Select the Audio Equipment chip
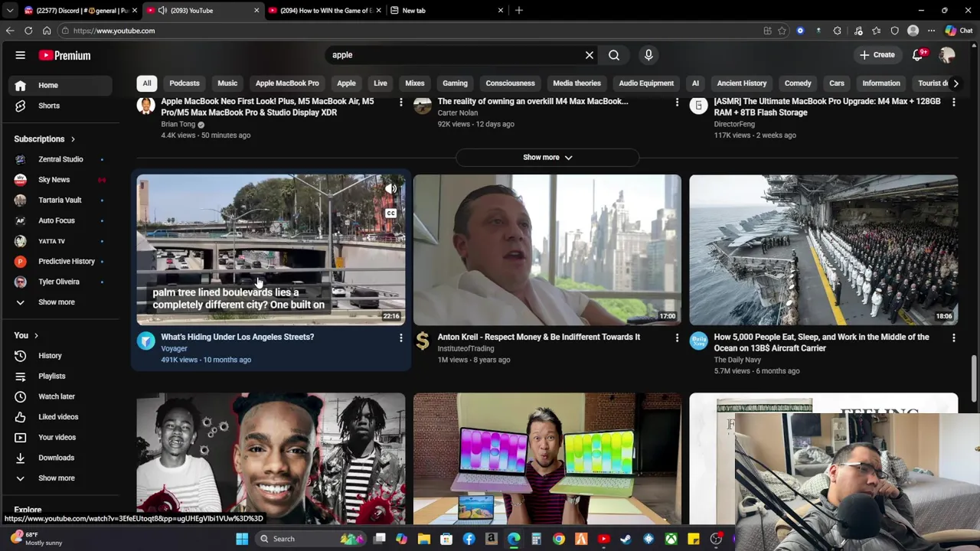This screenshot has width=980, height=551. (646, 83)
